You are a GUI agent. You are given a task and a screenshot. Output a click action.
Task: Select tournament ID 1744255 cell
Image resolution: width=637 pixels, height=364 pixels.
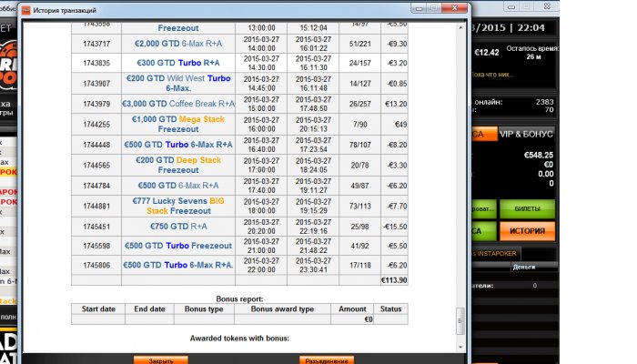click(x=96, y=125)
